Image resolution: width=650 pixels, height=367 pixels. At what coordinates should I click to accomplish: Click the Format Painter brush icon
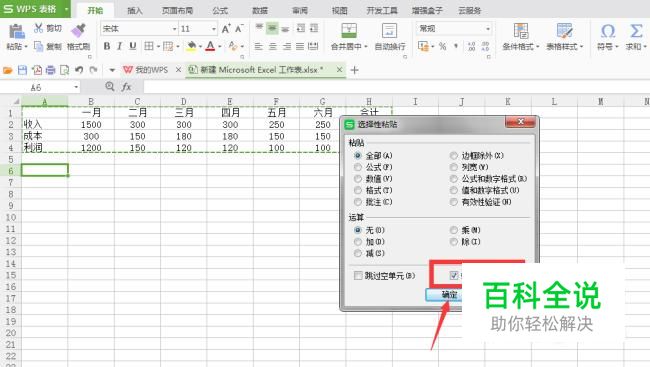click(78, 30)
